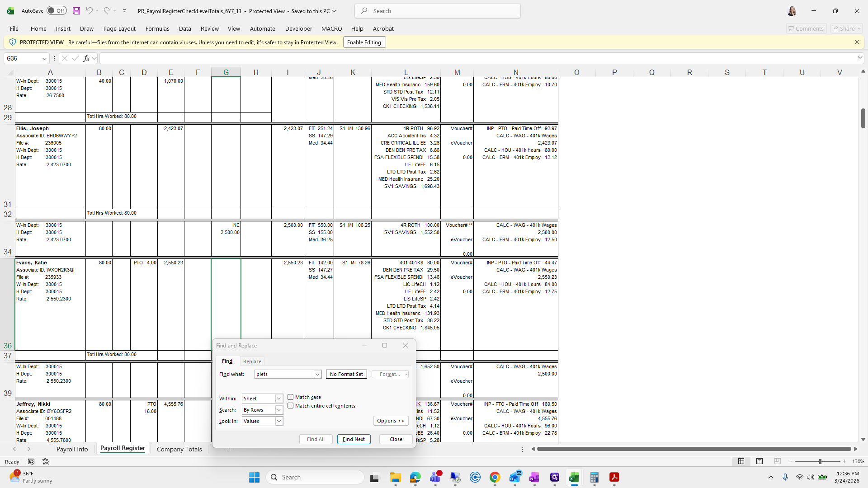Viewport: 868px width, 488px height.
Task: Open the Look in dropdown showing Values
Action: click(279, 421)
